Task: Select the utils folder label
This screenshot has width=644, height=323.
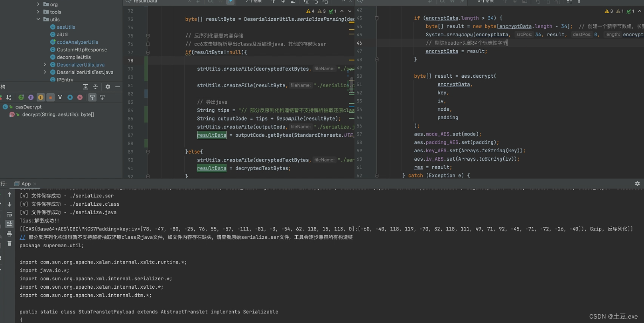Action: tap(55, 20)
